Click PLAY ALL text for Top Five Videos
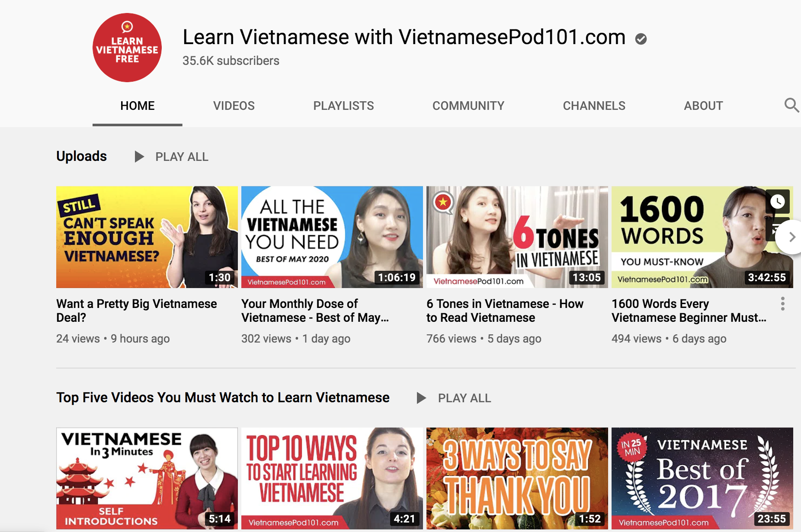The image size is (801, 532). coord(465,398)
